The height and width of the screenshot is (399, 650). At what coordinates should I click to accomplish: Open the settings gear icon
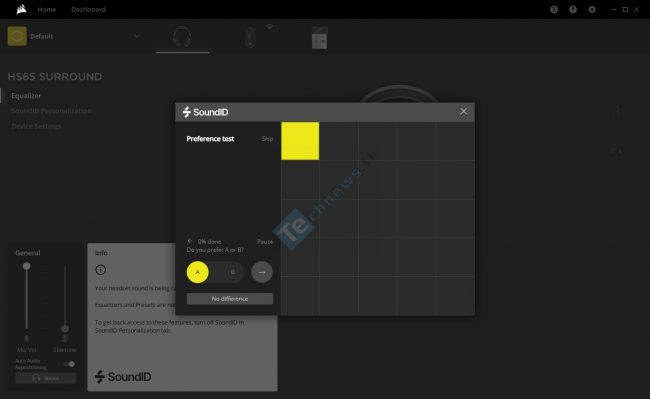592,9
